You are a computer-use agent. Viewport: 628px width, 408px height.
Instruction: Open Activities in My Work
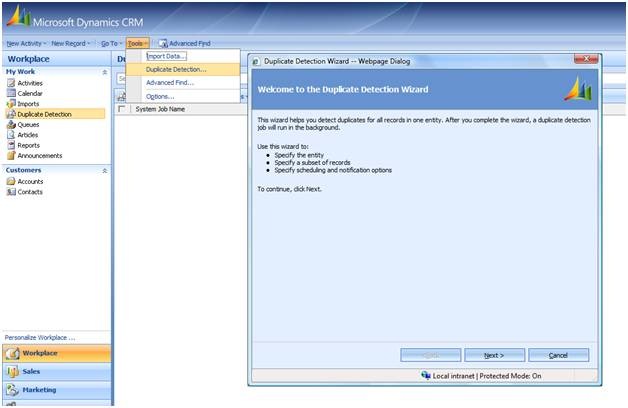tap(30, 83)
